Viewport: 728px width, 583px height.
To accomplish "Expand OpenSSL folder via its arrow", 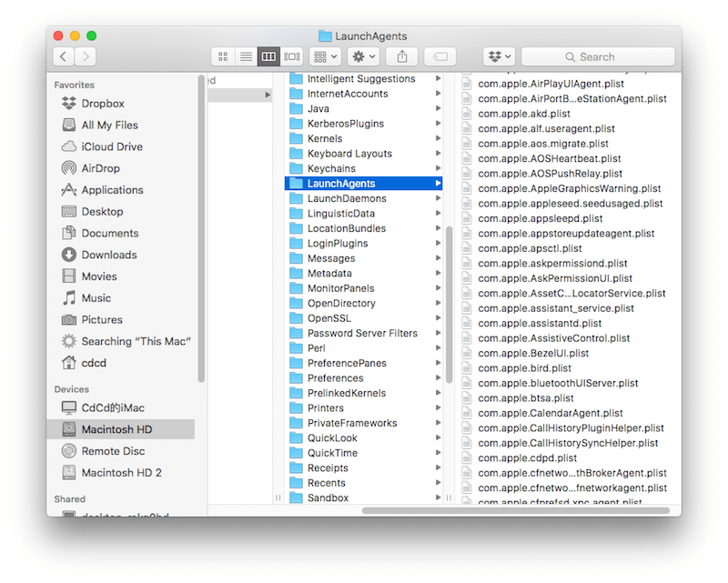I will coord(438,318).
